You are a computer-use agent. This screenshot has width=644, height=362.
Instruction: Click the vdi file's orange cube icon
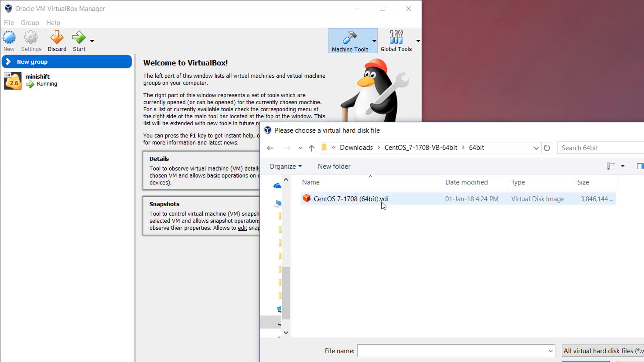[x=307, y=198]
